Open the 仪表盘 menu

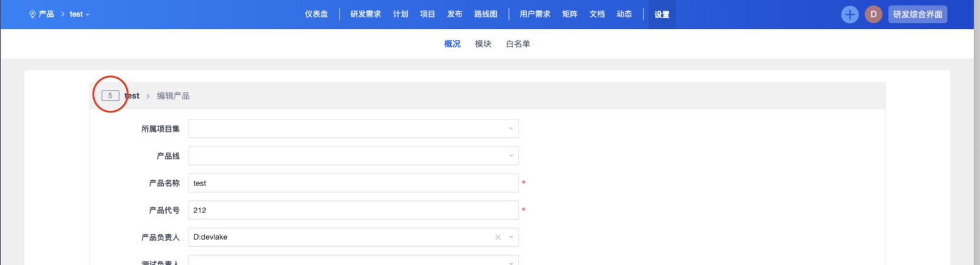pyautogui.click(x=316, y=15)
